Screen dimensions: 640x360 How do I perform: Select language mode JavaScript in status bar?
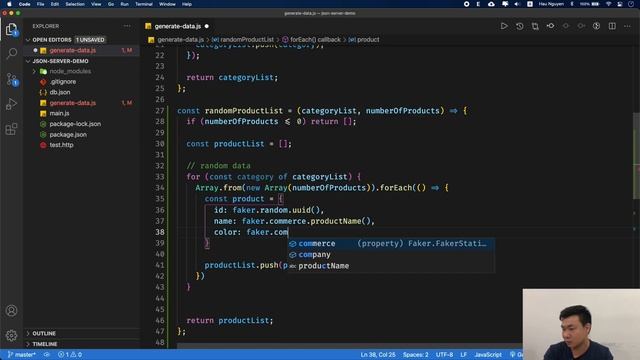click(488, 355)
